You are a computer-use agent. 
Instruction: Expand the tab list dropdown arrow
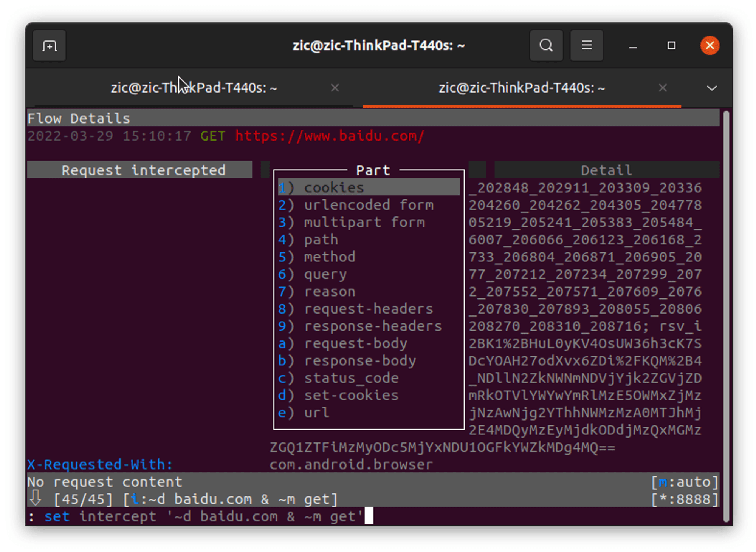[712, 88]
